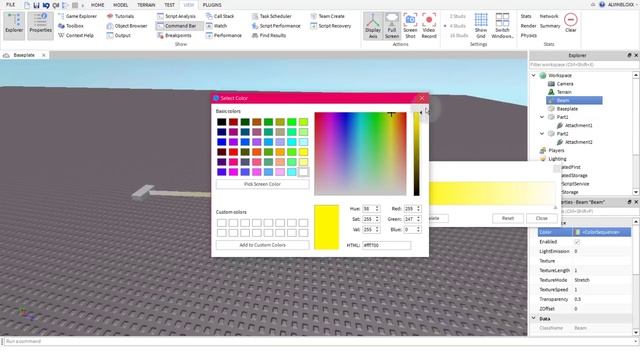
Task: Open the Watch panel
Action: click(216, 26)
